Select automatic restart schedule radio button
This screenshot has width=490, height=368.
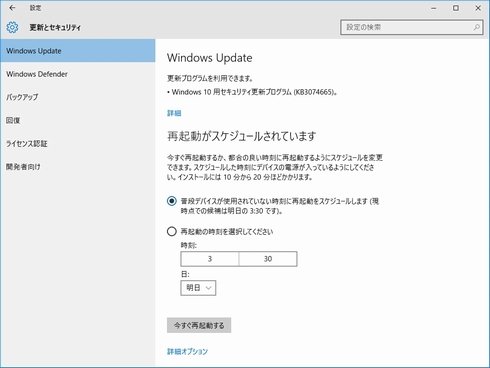tap(172, 201)
